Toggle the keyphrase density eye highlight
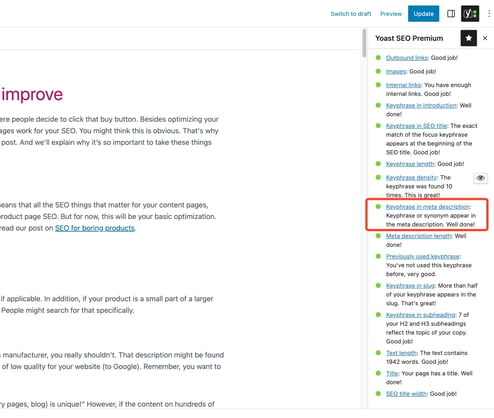 click(480, 178)
